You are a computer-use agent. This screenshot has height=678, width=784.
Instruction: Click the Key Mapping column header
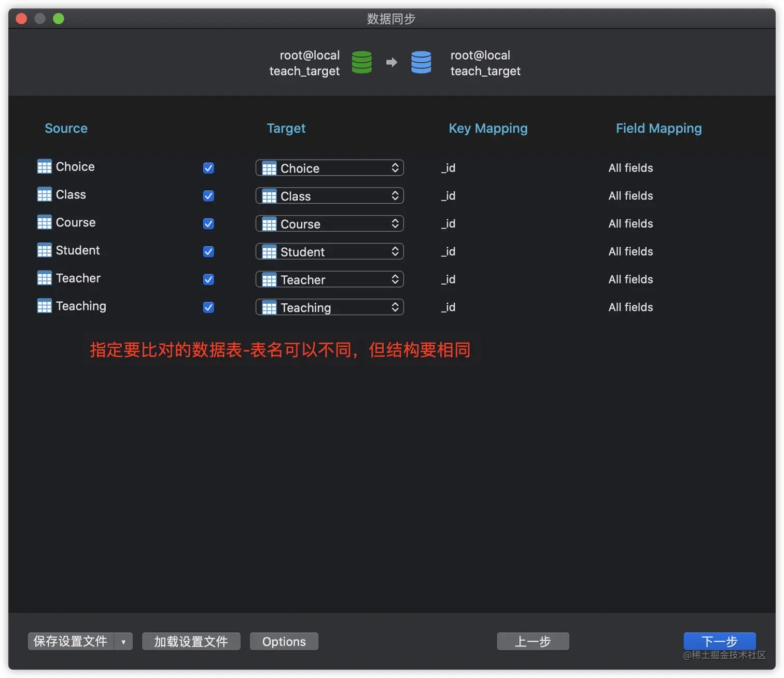(x=488, y=129)
